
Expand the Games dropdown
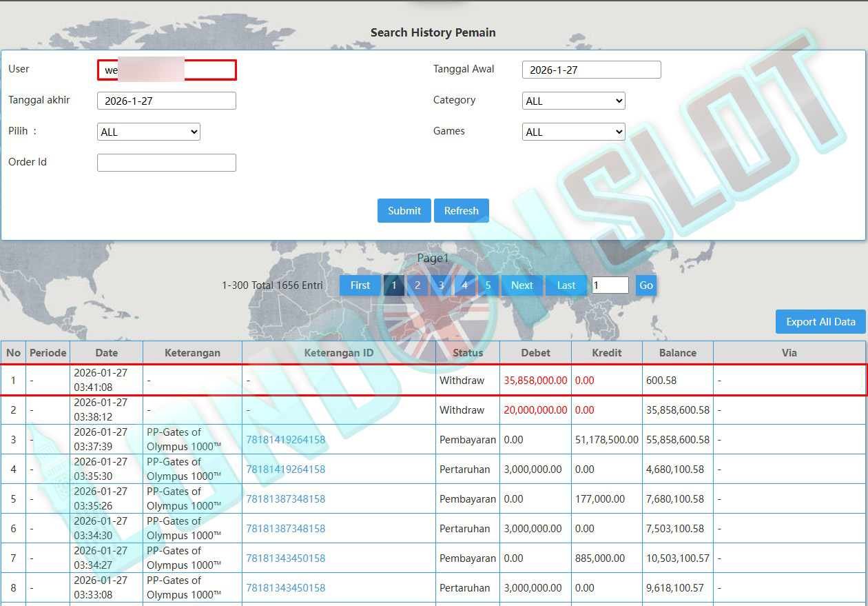tap(573, 132)
